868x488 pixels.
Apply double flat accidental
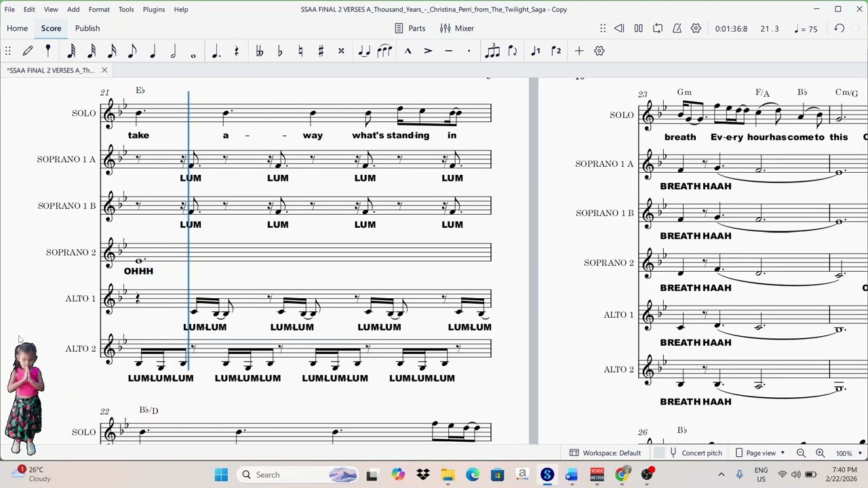coord(259,51)
